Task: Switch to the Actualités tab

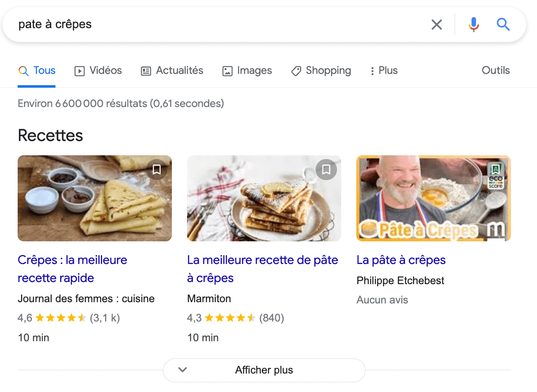Action: click(172, 71)
